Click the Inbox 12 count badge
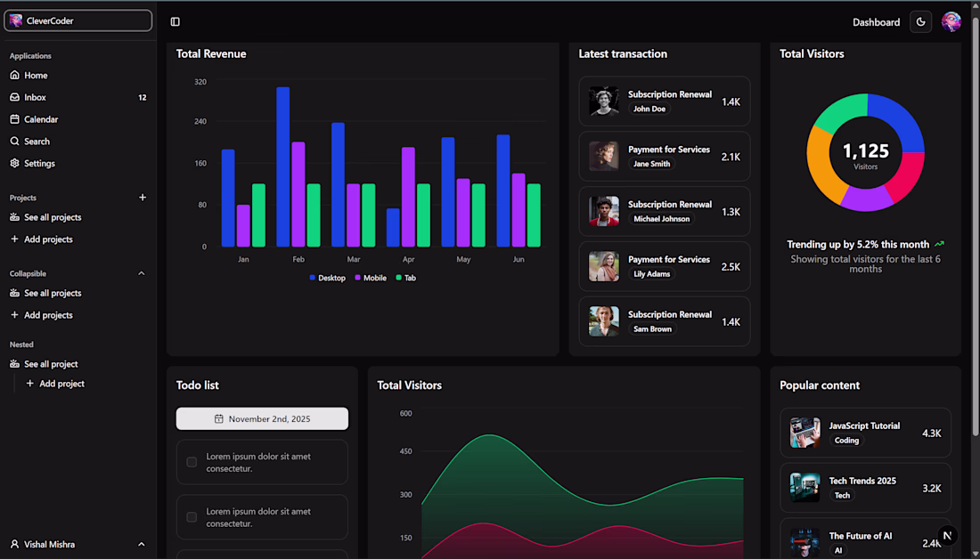The image size is (980, 559). pos(143,97)
